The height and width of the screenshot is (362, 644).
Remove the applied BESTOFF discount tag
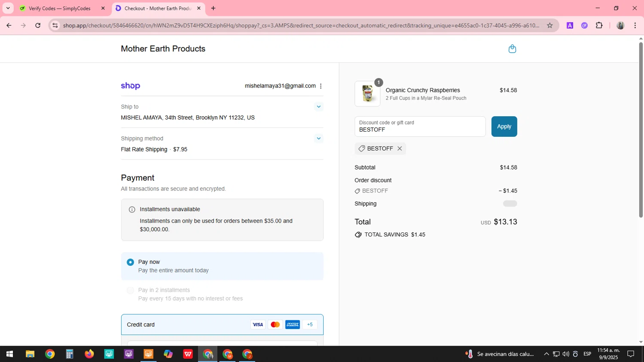pyautogui.click(x=400, y=148)
